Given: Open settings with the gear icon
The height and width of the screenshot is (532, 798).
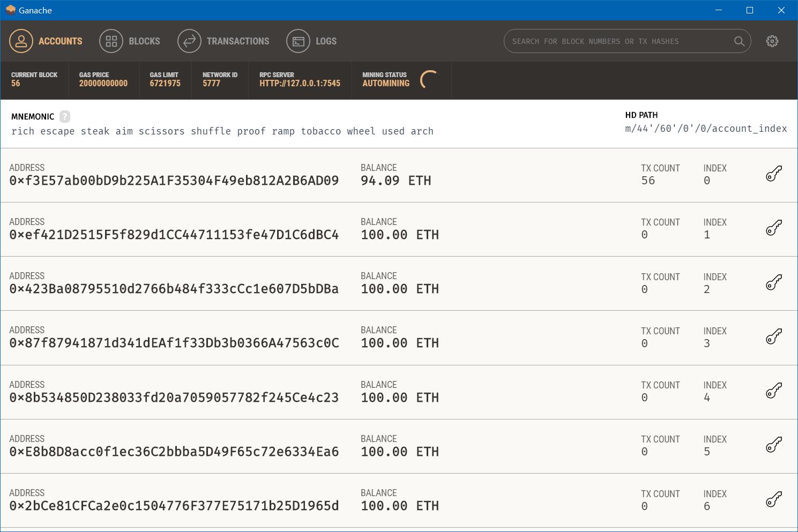Looking at the screenshot, I should [x=772, y=41].
